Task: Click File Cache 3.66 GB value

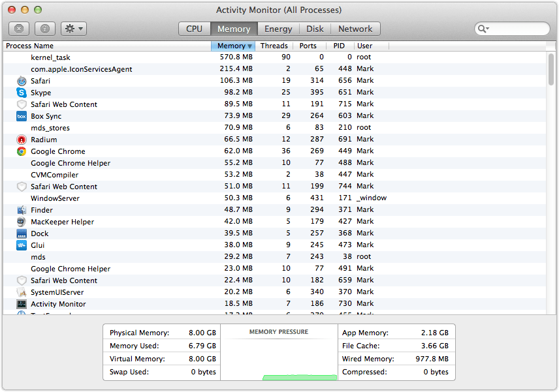Action: pyautogui.click(x=434, y=346)
